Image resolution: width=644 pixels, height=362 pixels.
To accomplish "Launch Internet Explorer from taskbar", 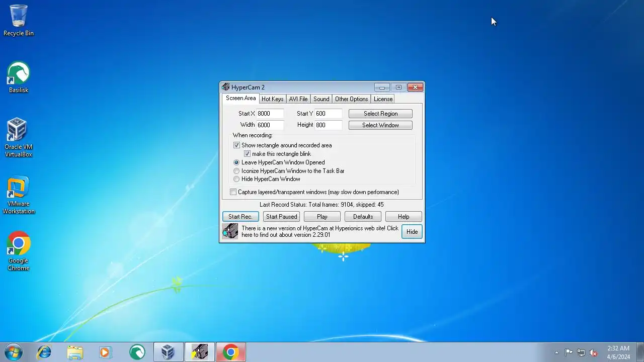I will [x=44, y=352].
